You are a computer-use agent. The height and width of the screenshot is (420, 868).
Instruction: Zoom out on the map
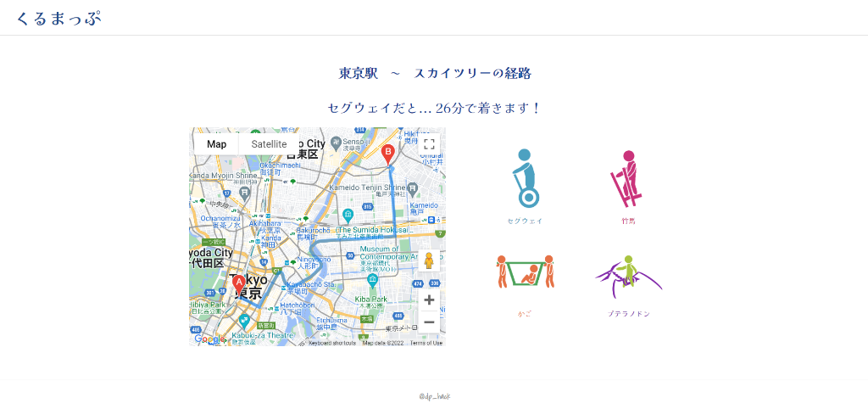point(428,322)
